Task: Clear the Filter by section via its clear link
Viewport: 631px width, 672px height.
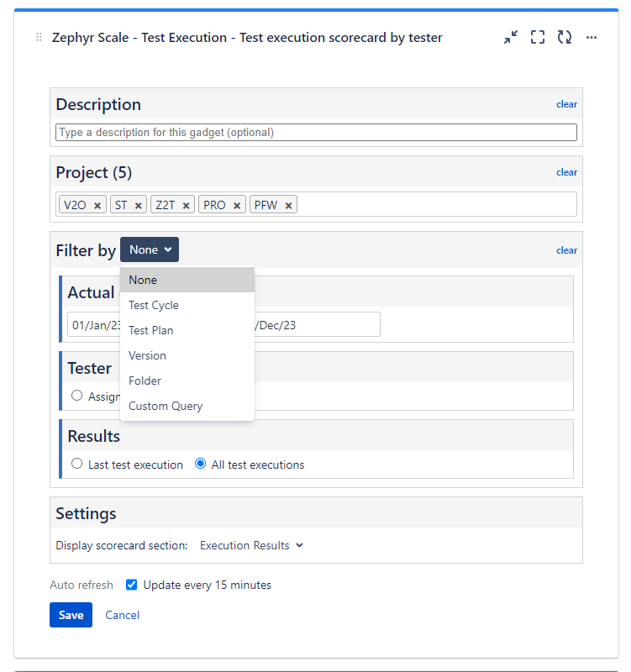Action: pyautogui.click(x=566, y=250)
